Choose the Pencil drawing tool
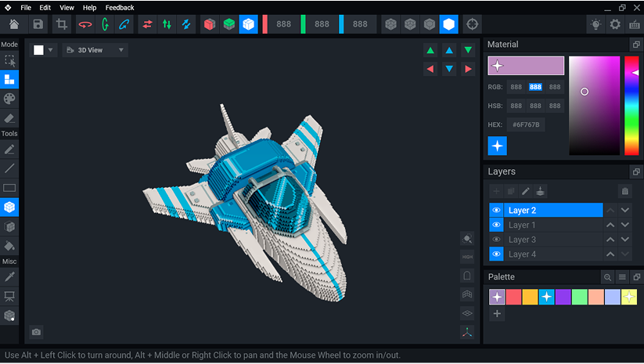Viewport: 644px width, 364px height. pos(9,149)
